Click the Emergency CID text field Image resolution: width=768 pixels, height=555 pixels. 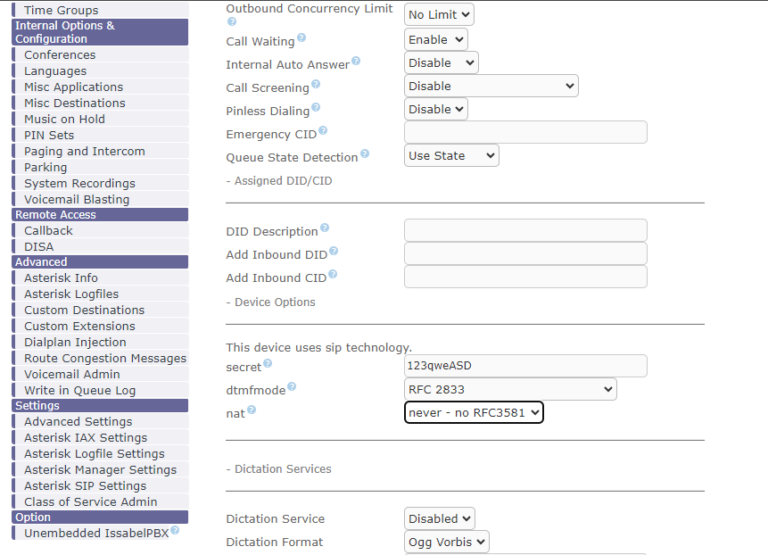pyautogui.click(x=525, y=133)
